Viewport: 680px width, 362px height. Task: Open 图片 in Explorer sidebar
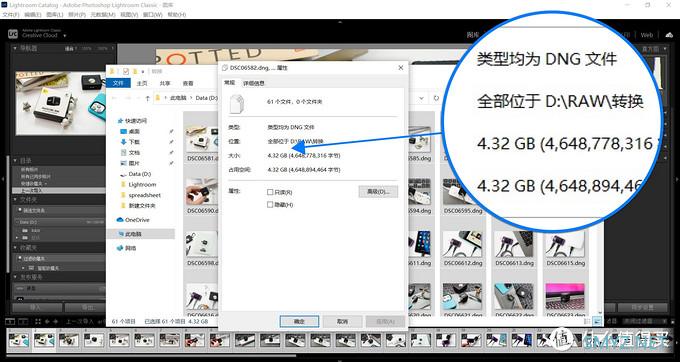coord(130,163)
